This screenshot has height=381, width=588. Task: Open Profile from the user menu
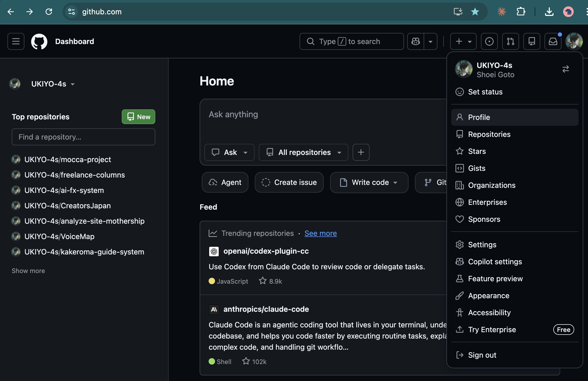pos(515,117)
